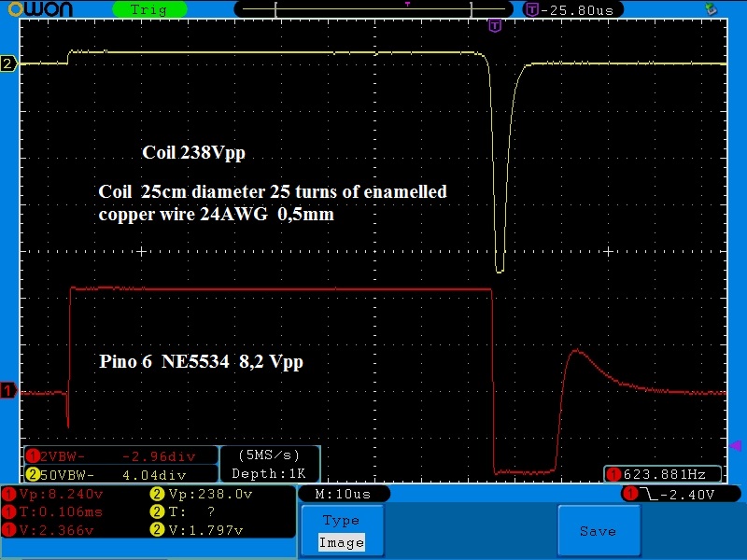Viewport: 747px width, 560px height.
Task: Click the 5MS/s sample rate readout
Action: pyautogui.click(x=269, y=455)
